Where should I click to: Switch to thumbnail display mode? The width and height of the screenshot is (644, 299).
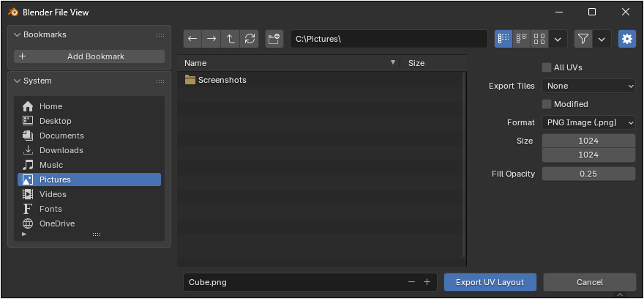pos(539,39)
